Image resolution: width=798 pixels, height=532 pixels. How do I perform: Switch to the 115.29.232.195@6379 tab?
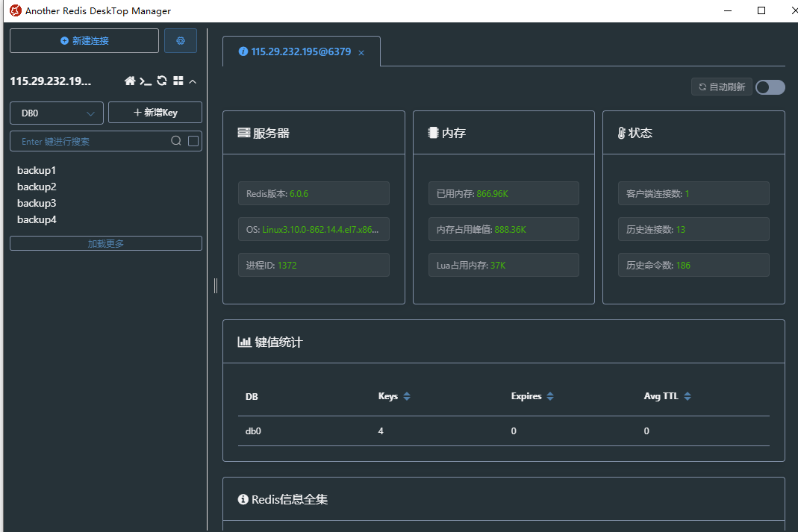pyautogui.click(x=301, y=51)
